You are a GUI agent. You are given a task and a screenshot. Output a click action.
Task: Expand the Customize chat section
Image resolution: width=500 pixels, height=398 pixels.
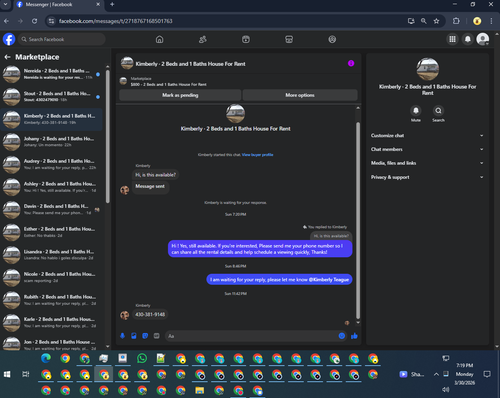coord(427,136)
